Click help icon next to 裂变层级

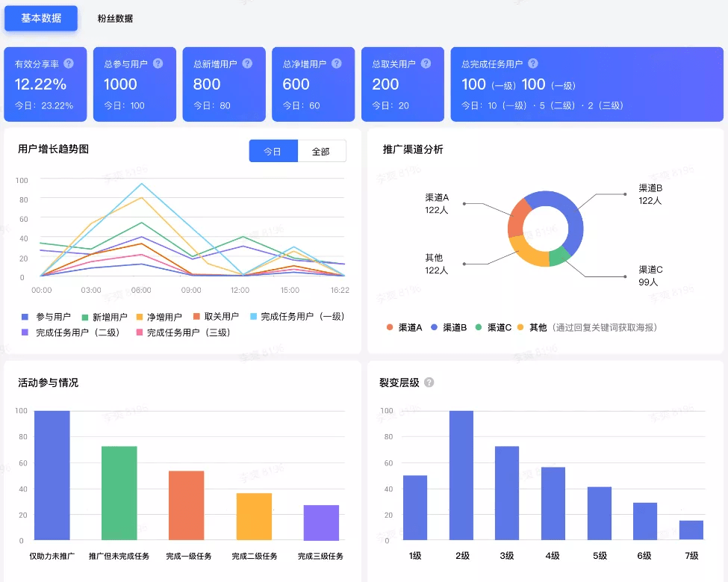click(429, 383)
